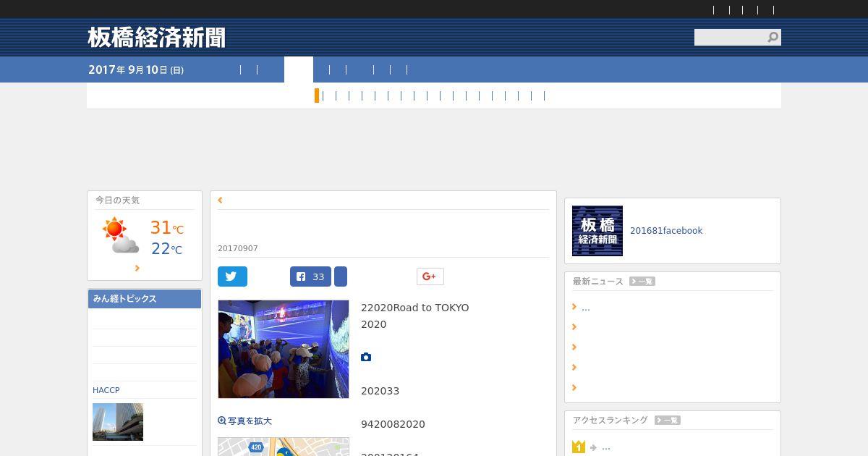Open 板橋経済新聞 Facebook logo image in sidebar
This screenshot has width=868, height=456.
click(597, 231)
